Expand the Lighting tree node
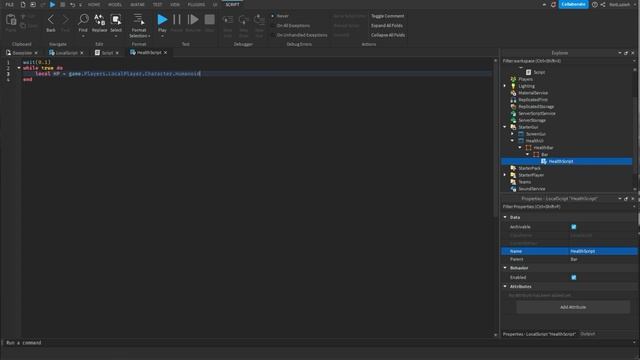 click(x=505, y=86)
